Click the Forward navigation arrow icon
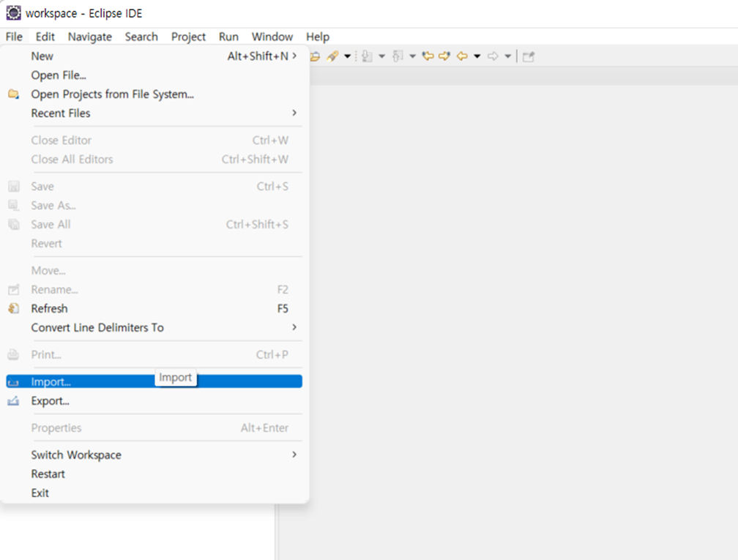738x560 pixels. 493,56
